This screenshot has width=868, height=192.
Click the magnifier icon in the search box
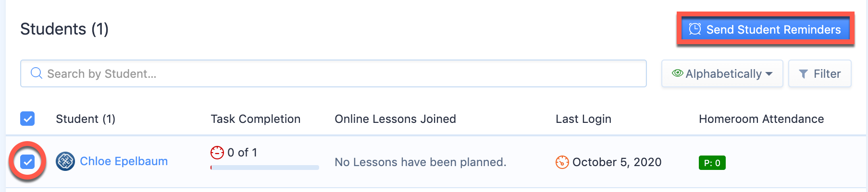click(x=37, y=73)
